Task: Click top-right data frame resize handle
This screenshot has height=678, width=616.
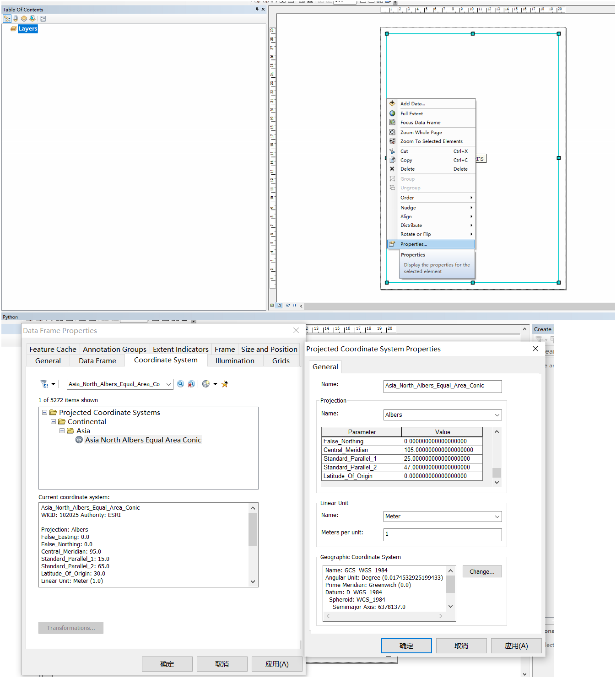Action: tap(559, 33)
